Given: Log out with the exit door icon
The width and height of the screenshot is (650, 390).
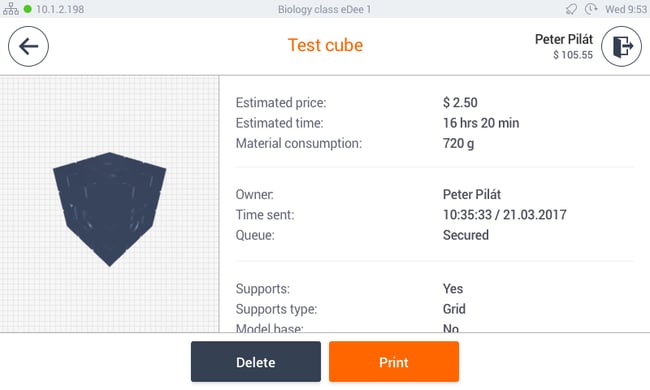Looking at the screenshot, I should [621, 46].
